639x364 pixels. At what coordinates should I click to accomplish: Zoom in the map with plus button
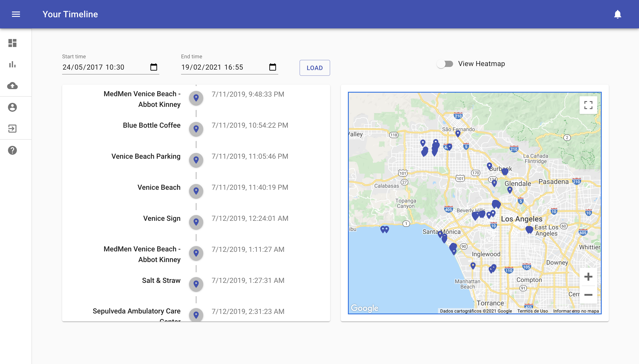tap(588, 277)
